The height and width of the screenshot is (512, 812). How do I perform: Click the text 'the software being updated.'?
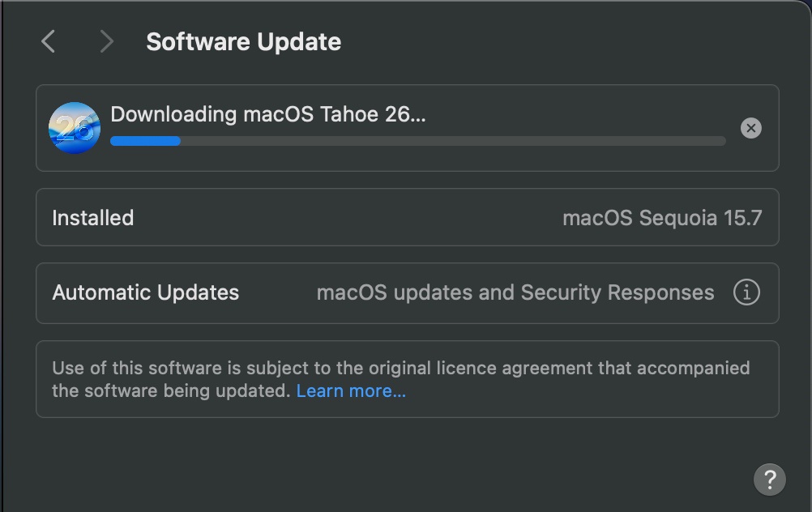click(171, 391)
